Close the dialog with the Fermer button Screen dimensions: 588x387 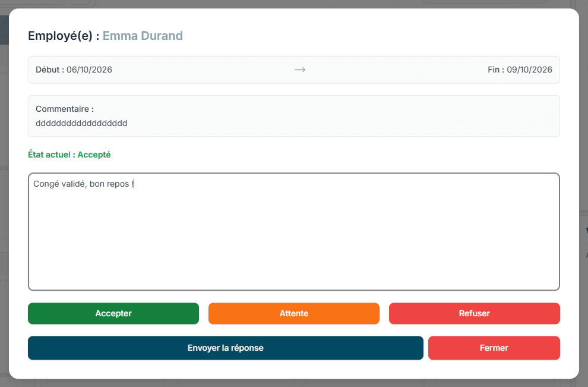coord(494,348)
